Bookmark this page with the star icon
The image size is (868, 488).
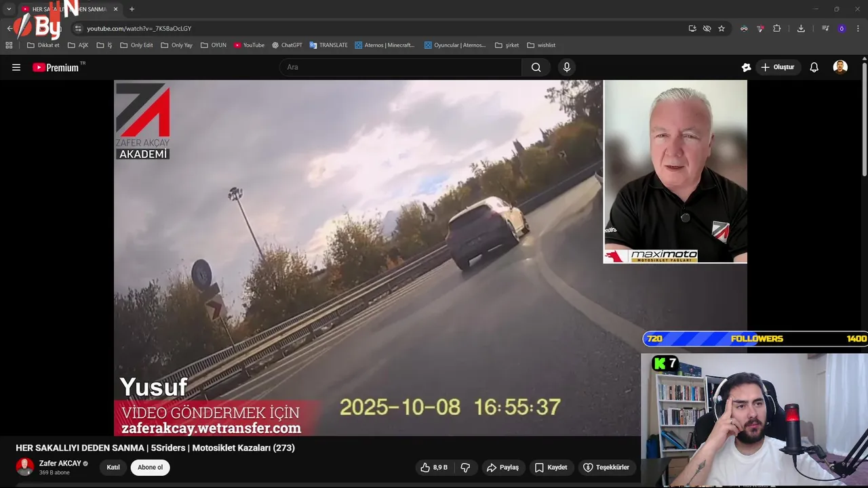(722, 28)
